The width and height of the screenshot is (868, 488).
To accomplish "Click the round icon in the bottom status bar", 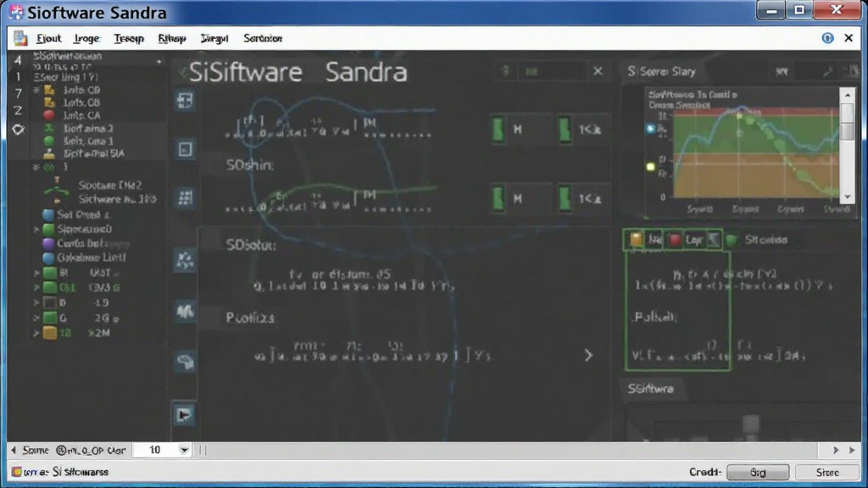I will click(x=17, y=472).
